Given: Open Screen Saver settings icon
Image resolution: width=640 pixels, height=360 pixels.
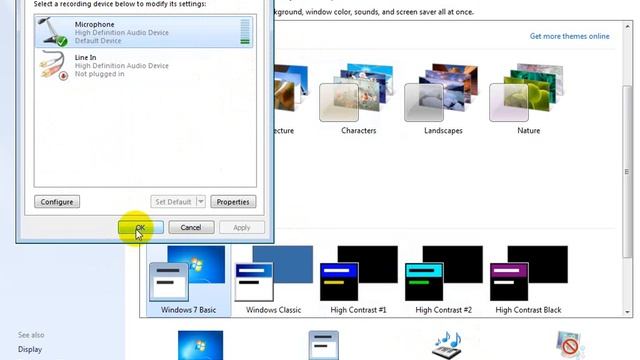Looking at the screenshot, I should 570,345.
